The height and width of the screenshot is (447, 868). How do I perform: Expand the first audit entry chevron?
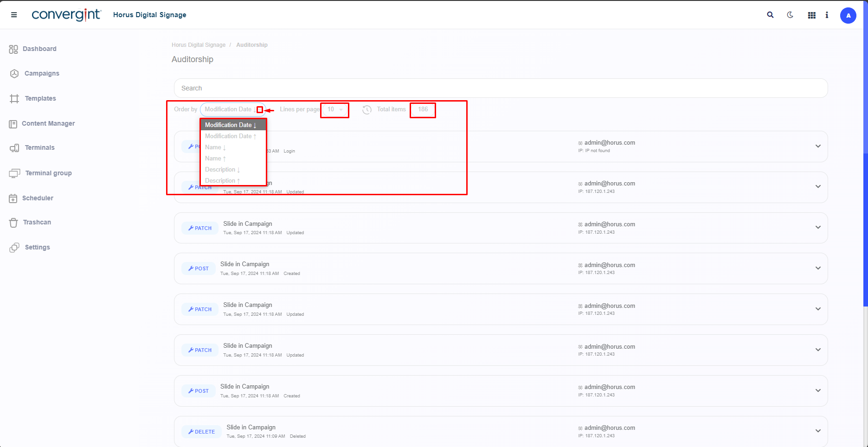[818, 147]
